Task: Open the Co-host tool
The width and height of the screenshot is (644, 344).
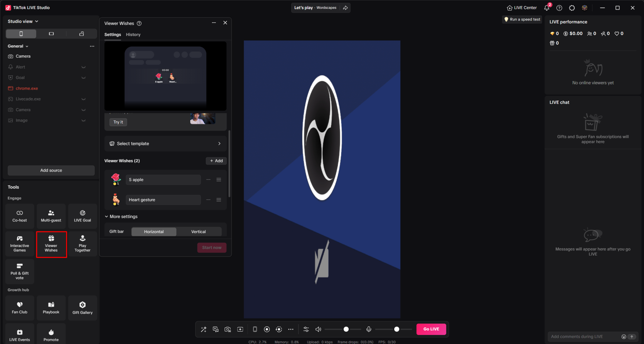Action: tap(19, 216)
